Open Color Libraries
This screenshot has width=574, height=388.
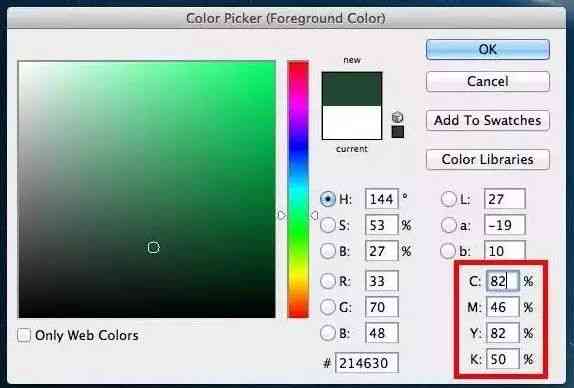pos(488,160)
